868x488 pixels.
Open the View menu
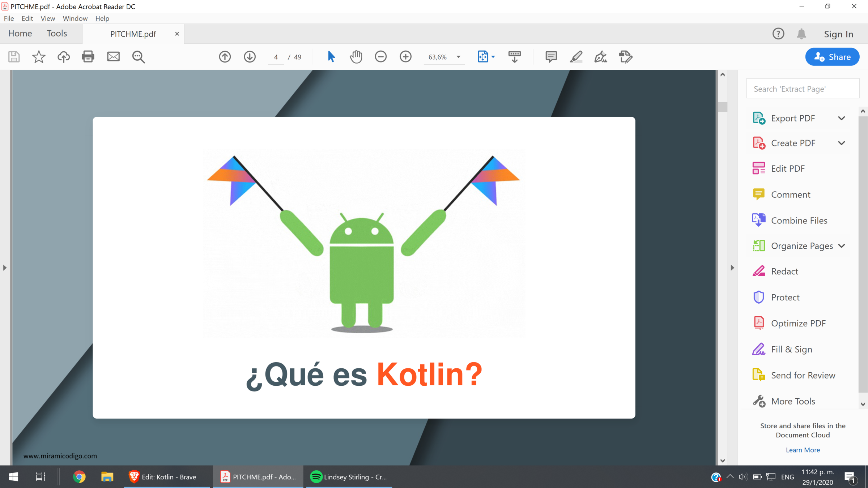click(x=47, y=18)
